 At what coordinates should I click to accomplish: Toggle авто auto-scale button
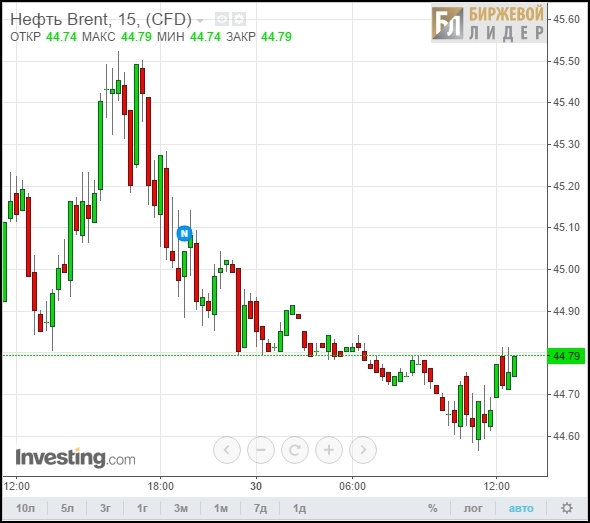[521, 508]
